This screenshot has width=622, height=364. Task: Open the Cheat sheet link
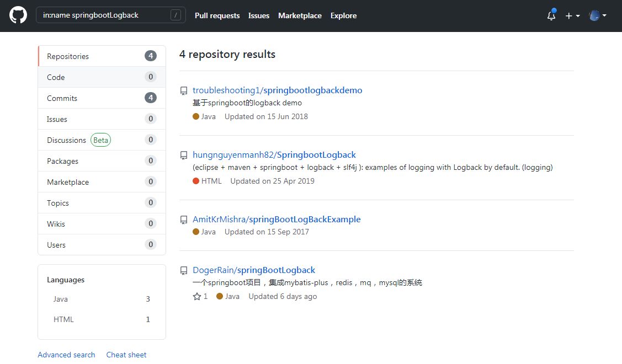tap(126, 355)
